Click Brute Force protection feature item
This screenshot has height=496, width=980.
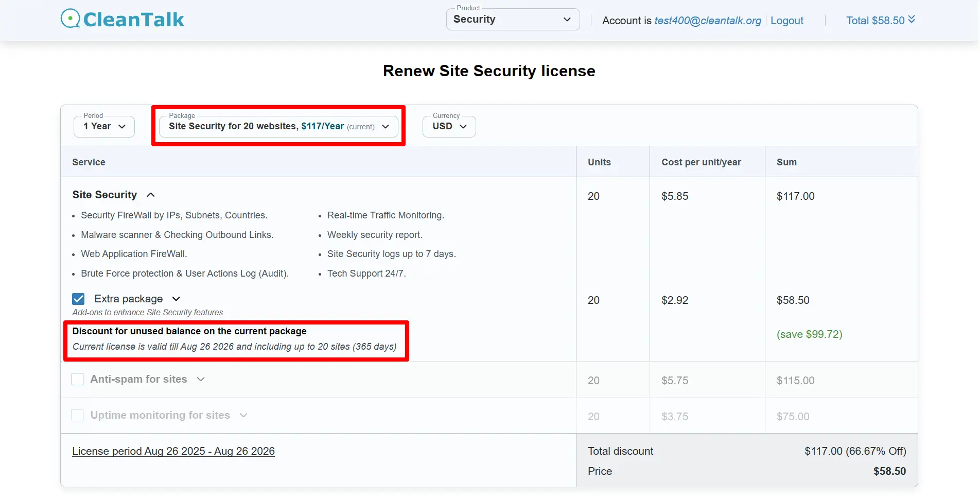(185, 273)
